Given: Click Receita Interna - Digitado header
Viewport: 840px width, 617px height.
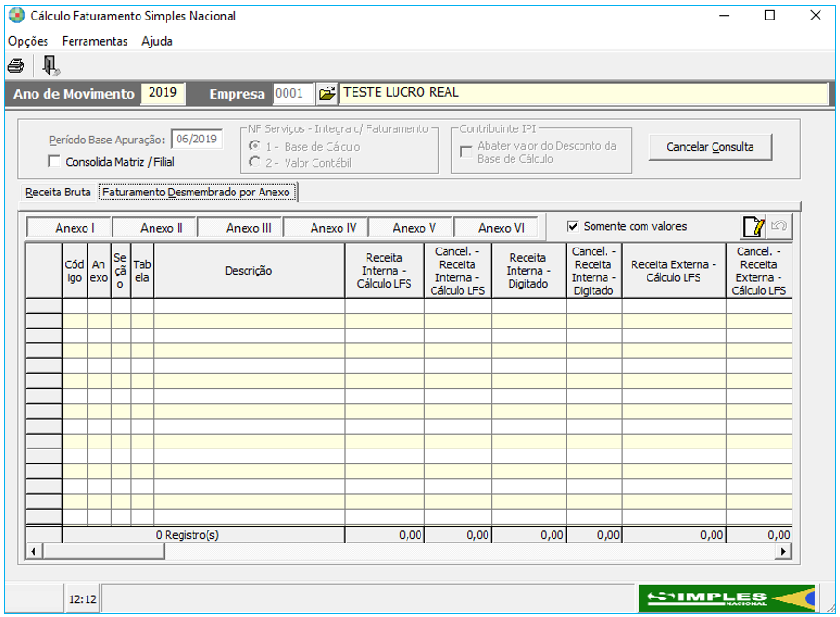Looking at the screenshot, I should click(528, 271).
